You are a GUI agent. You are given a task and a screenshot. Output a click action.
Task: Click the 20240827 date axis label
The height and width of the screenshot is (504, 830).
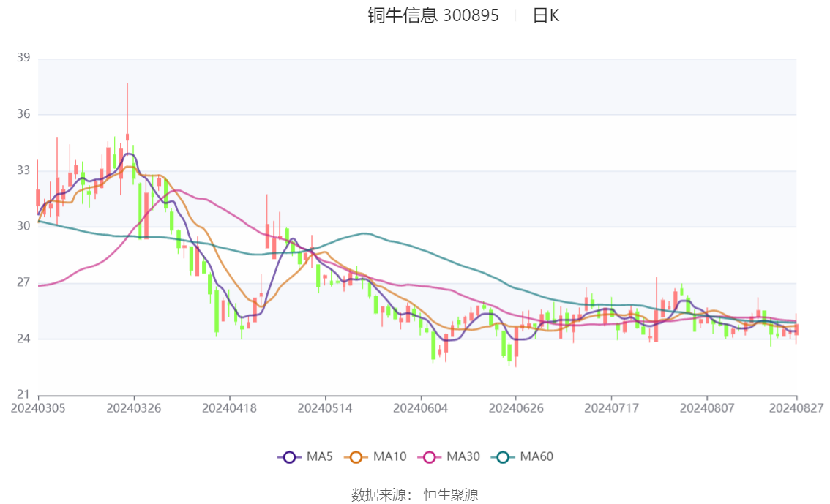tap(796, 408)
